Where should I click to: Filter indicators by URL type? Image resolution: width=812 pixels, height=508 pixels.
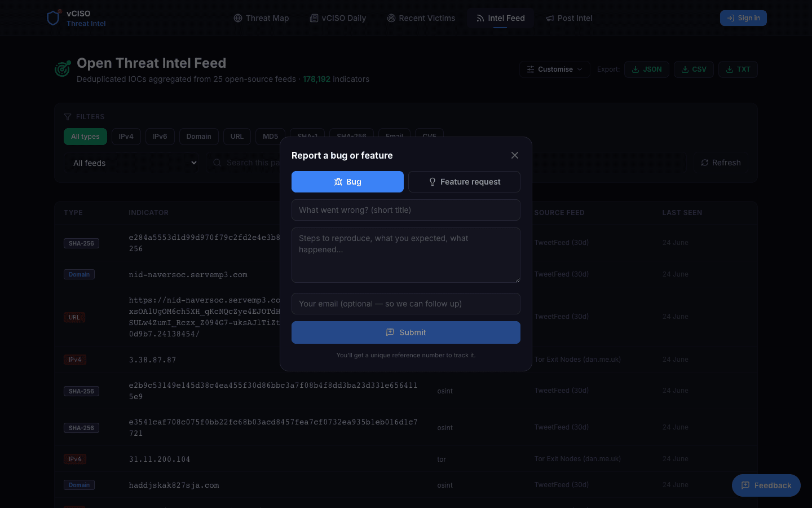[237, 137]
